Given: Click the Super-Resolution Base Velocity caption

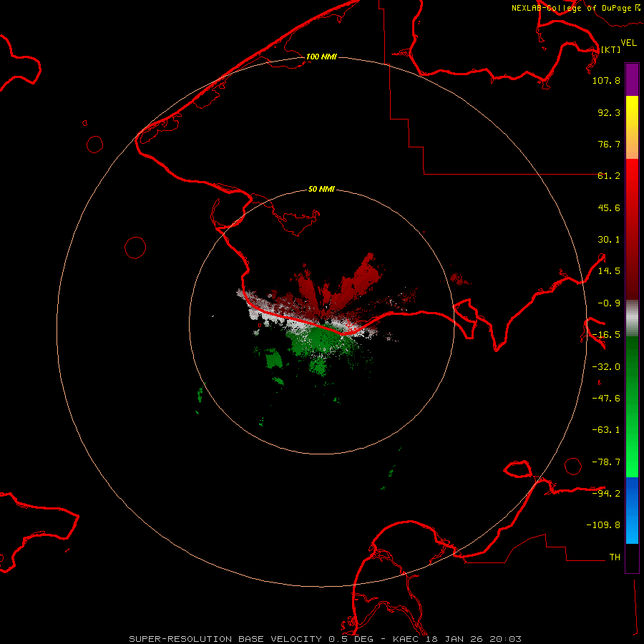Looking at the screenshot, I should [326, 639].
